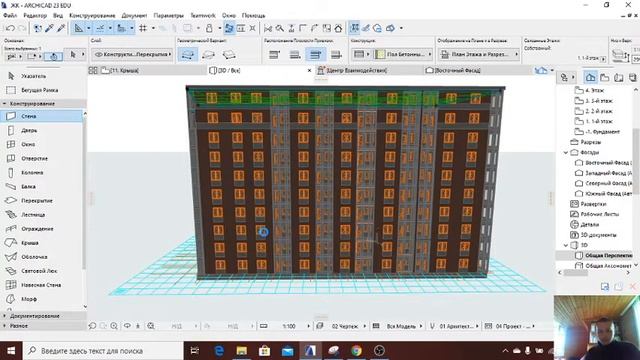Select the Световой Люк (Skylight) tool
The width and height of the screenshot is (640, 360).
42,271
